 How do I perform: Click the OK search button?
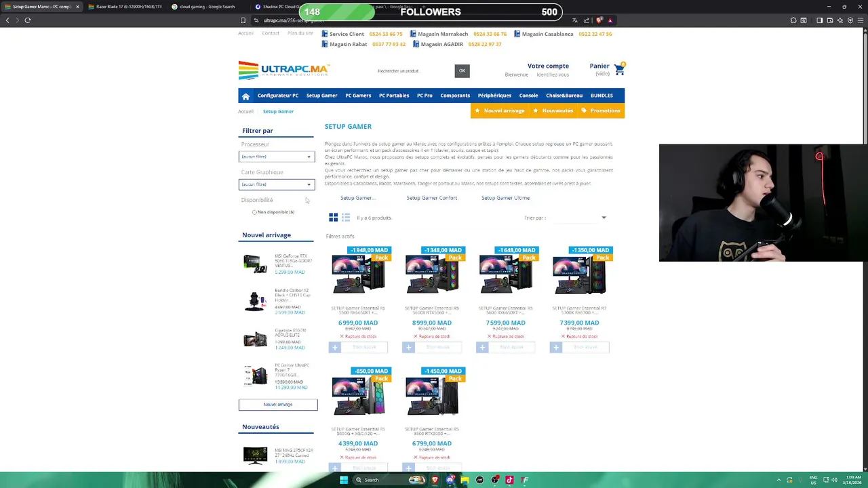click(462, 70)
